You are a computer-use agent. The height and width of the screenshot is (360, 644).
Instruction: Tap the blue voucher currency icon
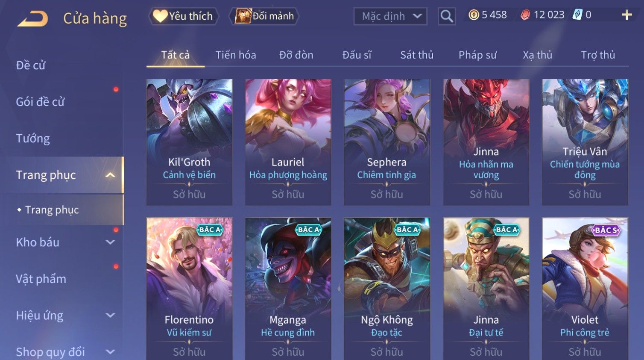(x=577, y=15)
